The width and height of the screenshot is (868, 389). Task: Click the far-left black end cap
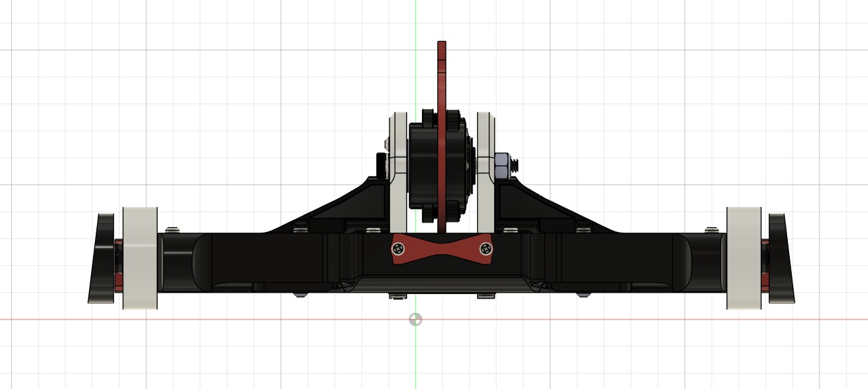click(102, 260)
